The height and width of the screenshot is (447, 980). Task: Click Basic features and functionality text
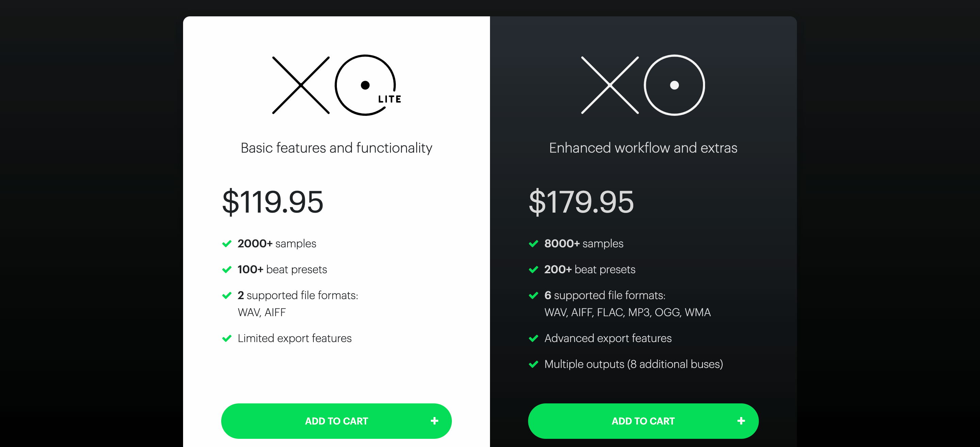coord(336,148)
